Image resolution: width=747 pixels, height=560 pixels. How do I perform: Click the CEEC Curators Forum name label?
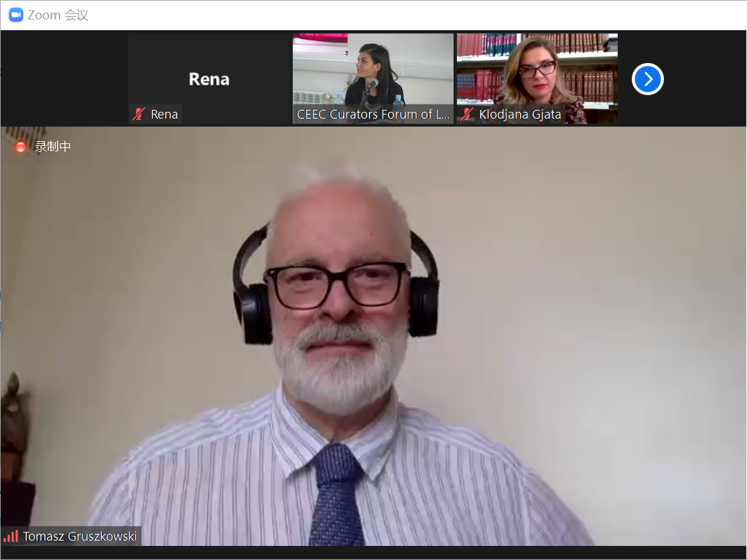(x=373, y=115)
